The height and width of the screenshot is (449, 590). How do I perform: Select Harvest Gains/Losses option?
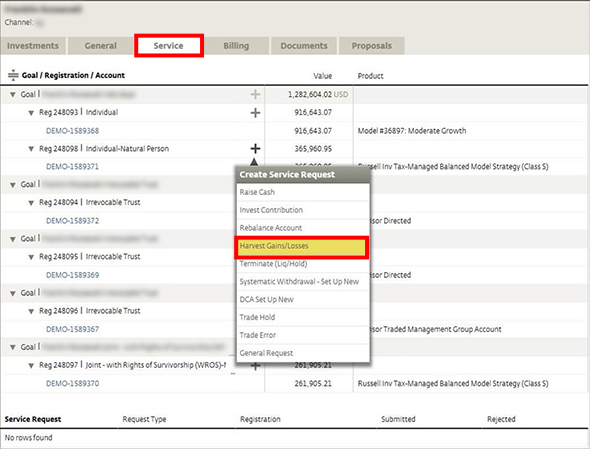(x=302, y=246)
